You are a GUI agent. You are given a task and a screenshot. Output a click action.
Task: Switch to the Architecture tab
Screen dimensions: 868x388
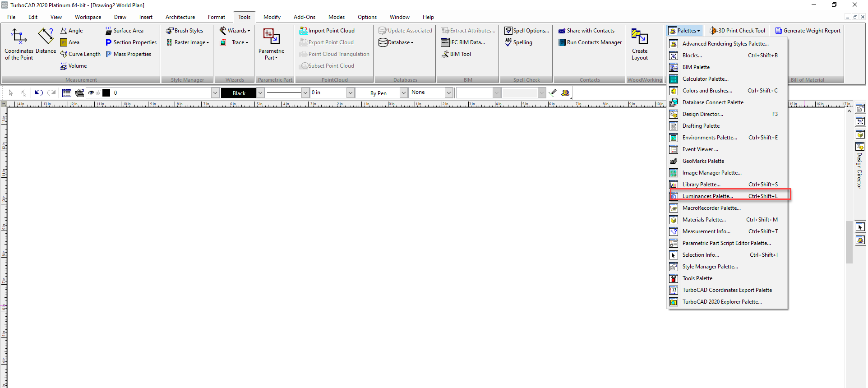[x=180, y=17]
